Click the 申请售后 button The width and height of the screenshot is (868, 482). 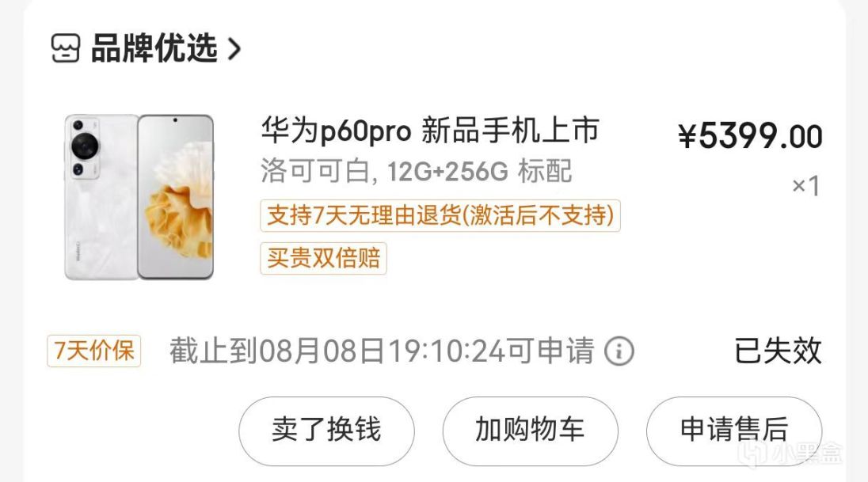734,431
